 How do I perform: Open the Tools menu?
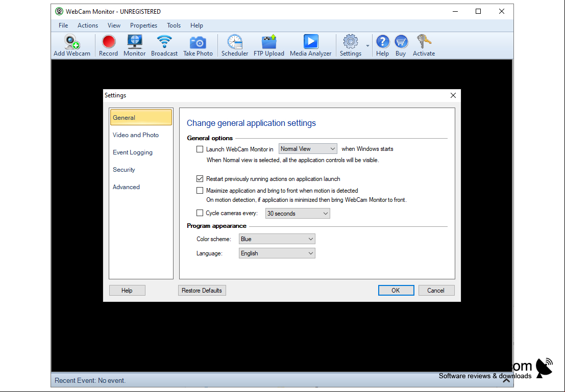point(174,25)
